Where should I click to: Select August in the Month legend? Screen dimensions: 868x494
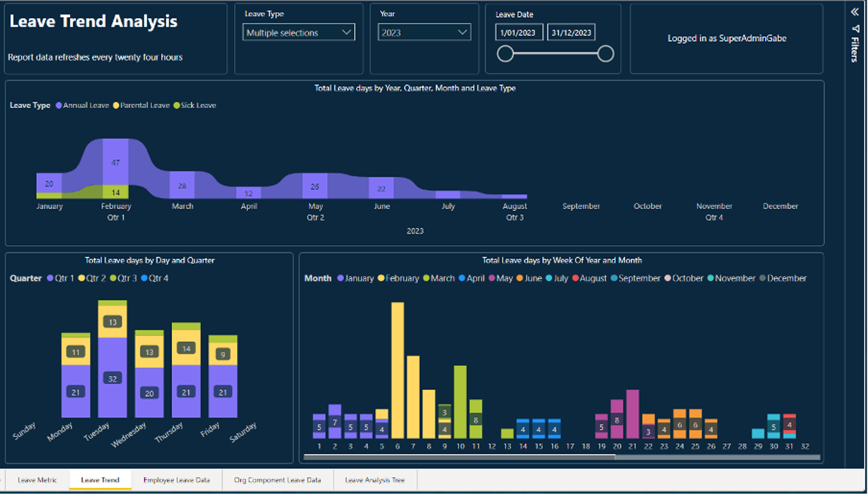[x=575, y=279]
